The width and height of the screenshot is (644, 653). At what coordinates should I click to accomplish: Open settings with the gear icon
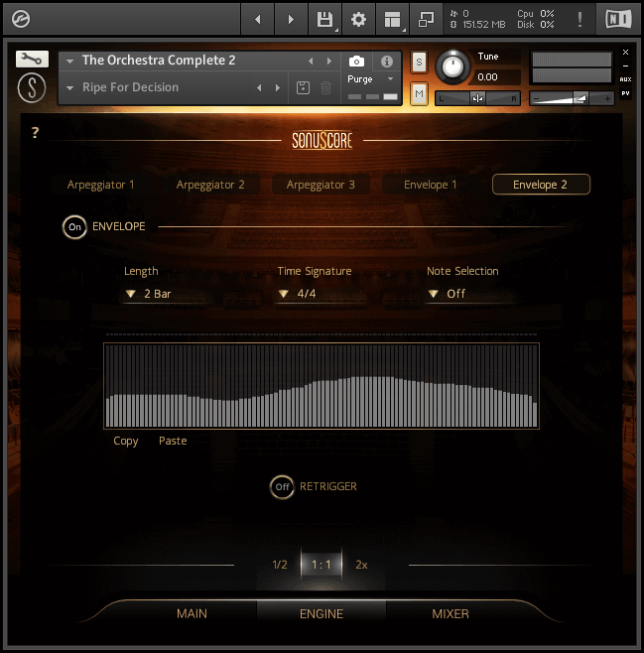[358, 19]
